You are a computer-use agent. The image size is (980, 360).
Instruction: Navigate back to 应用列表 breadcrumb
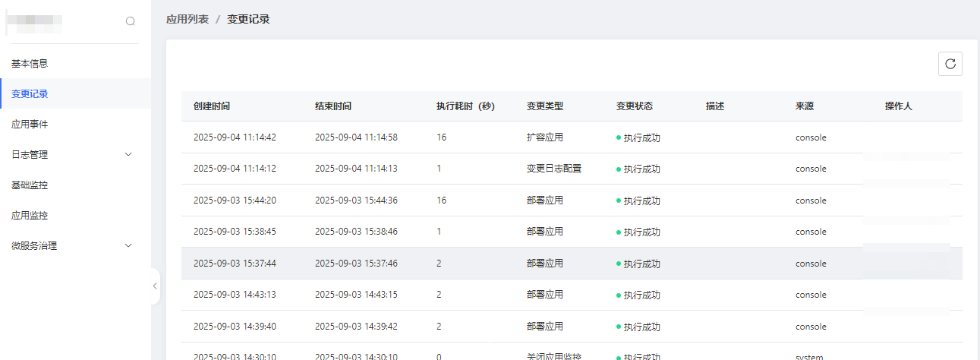[x=187, y=19]
